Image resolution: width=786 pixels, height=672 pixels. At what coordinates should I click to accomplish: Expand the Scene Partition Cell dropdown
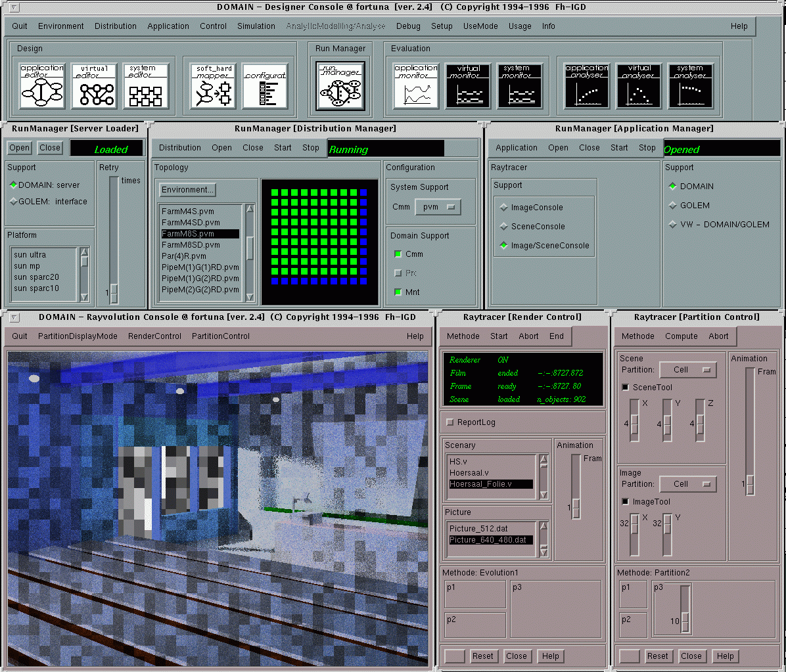click(687, 370)
